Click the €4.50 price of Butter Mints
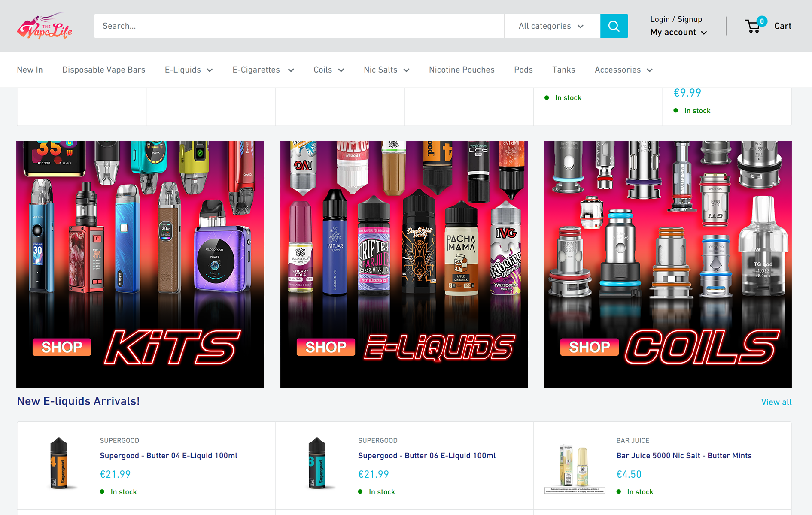 [x=629, y=474]
